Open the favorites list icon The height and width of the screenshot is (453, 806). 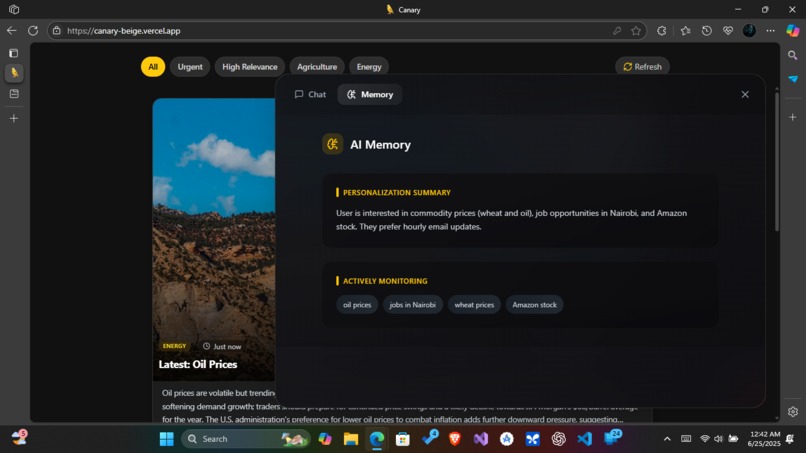point(685,31)
